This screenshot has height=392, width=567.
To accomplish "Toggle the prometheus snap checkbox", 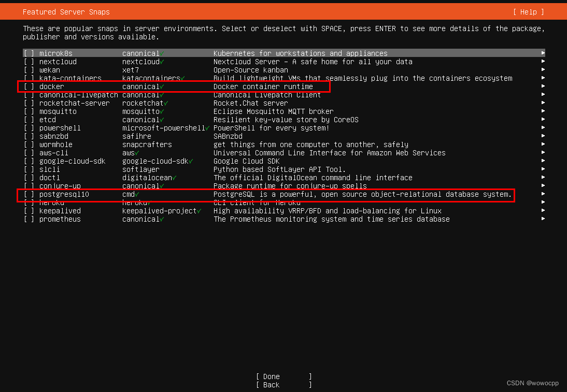I will click(29, 220).
